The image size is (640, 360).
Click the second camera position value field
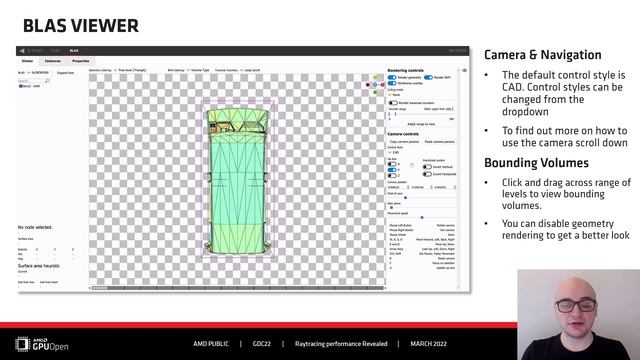tap(421, 187)
